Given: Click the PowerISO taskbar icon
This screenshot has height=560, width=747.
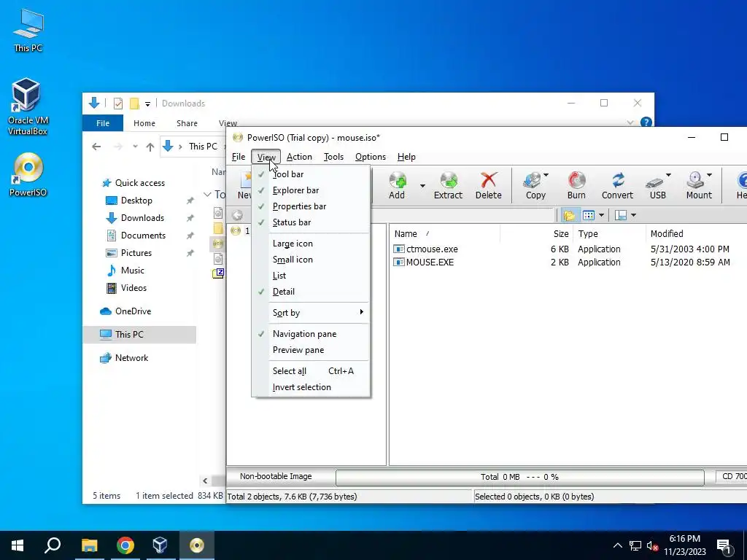Looking at the screenshot, I should click(197, 545).
